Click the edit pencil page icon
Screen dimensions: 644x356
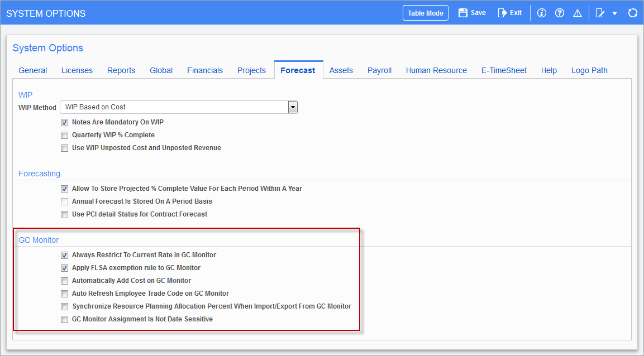click(600, 13)
